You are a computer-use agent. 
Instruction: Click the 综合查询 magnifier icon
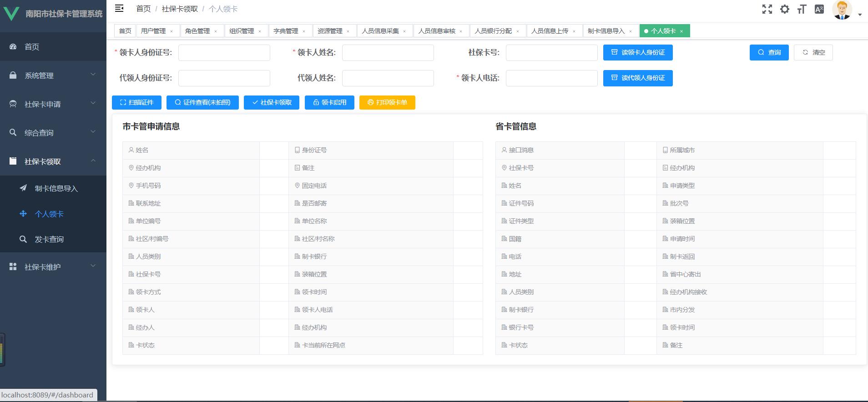click(13, 132)
